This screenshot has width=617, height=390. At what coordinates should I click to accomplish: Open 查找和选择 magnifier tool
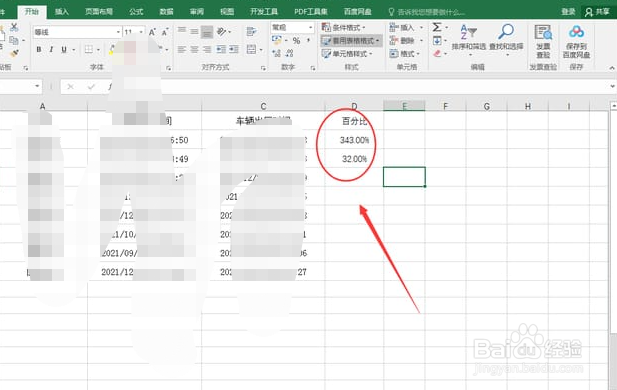506,40
